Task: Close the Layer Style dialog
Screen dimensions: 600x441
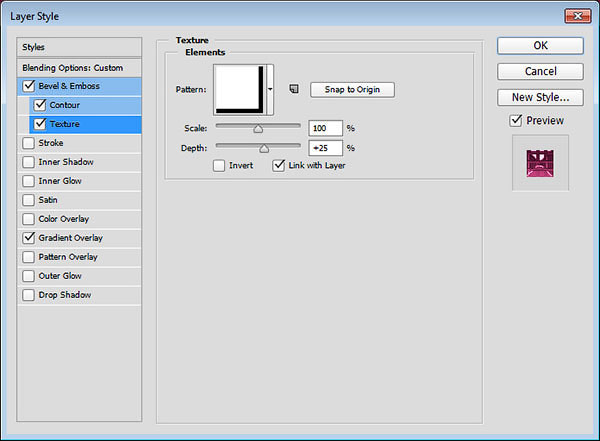Action: 578,16
